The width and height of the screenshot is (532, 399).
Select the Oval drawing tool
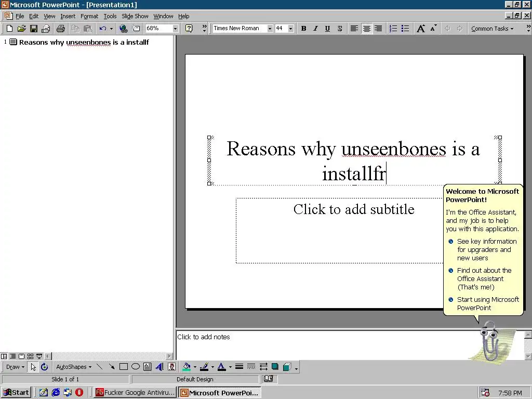[x=136, y=367]
